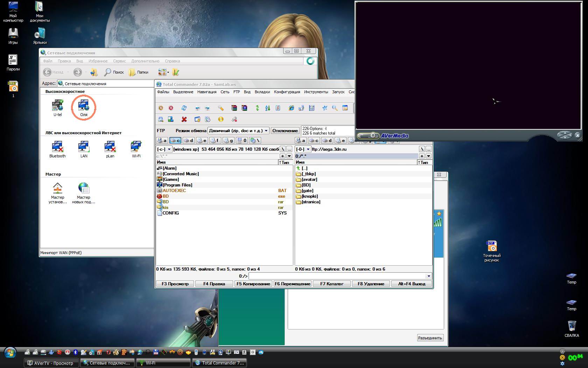Select the LAN connection icon
This screenshot has width=588, height=368.
84,149
